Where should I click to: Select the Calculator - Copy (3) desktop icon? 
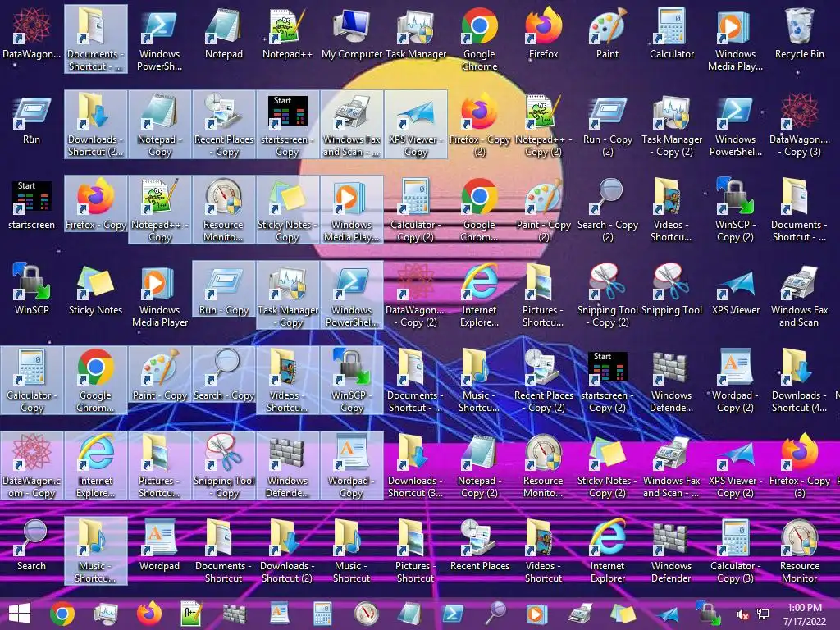tap(736, 552)
